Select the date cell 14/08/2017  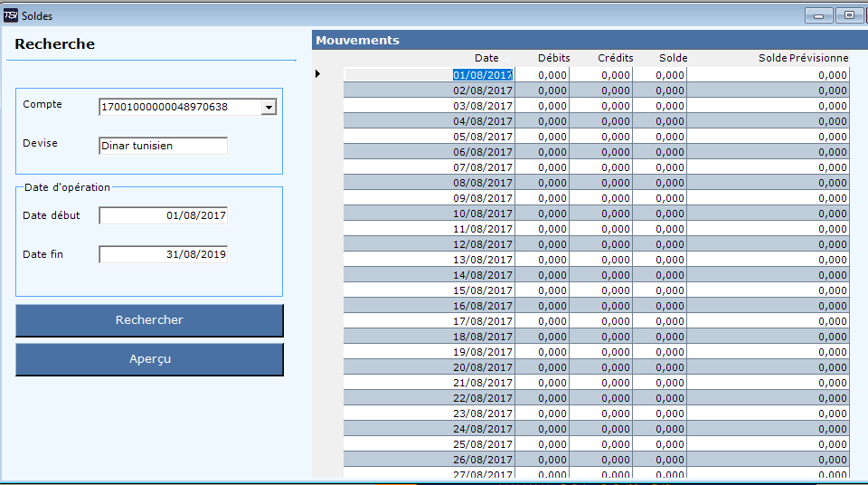(429, 275)
